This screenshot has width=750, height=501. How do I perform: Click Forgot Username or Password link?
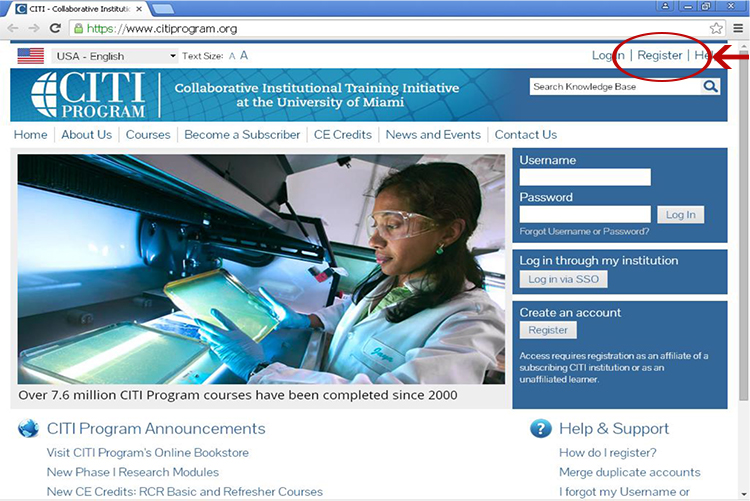click(x=584, y=231)
